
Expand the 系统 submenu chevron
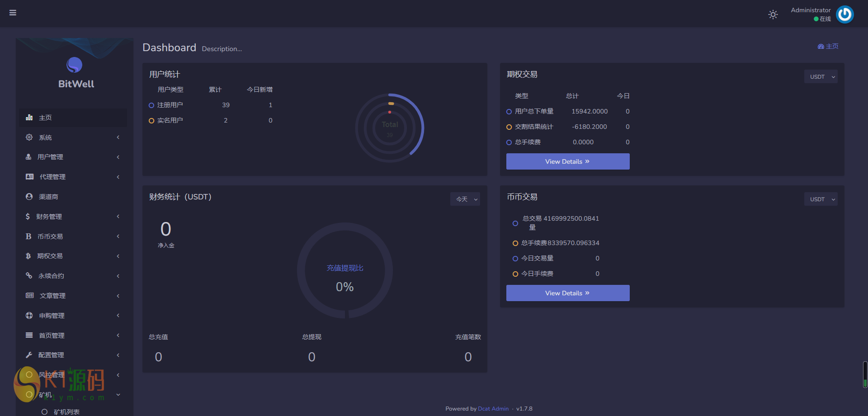(x=118, y=137)
